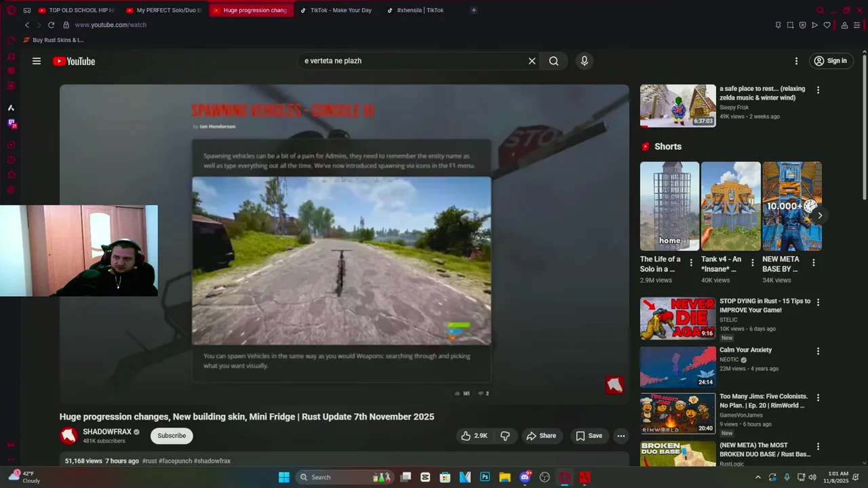Click the Windows taskbar search box
This screenshot has width=868, height=488.
pos(345,477)
